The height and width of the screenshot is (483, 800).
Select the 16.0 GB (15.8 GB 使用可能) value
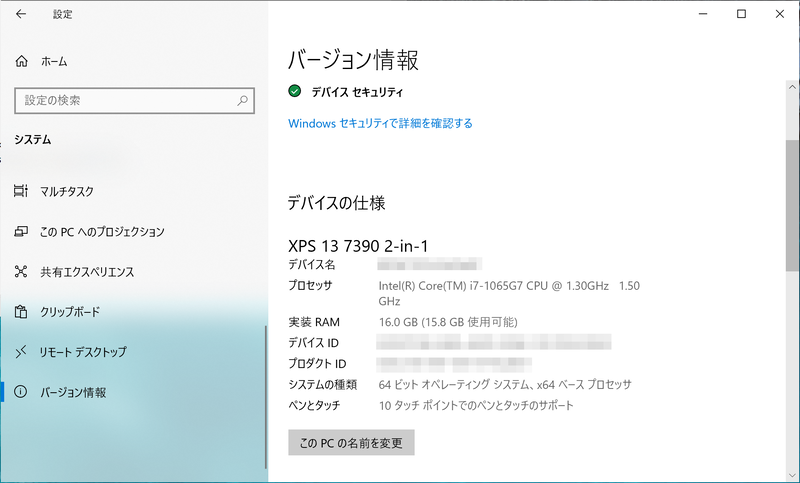[448, 322]
